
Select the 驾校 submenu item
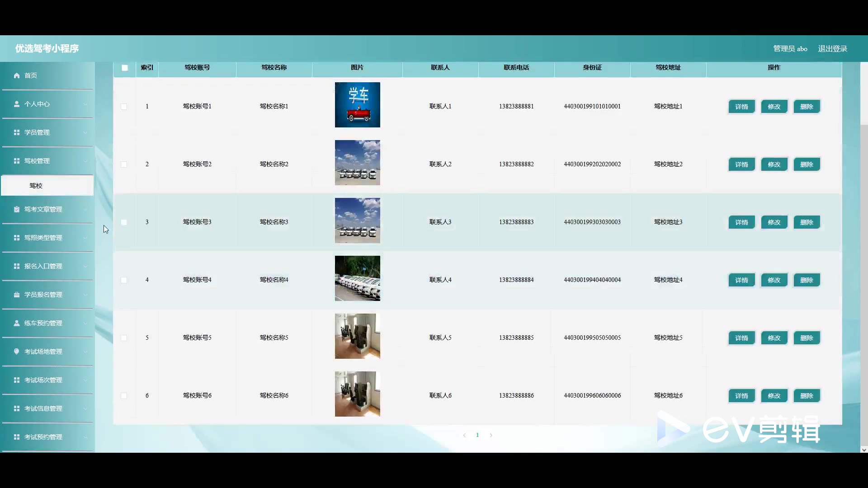pyautogui.click(x=36, y=186)
